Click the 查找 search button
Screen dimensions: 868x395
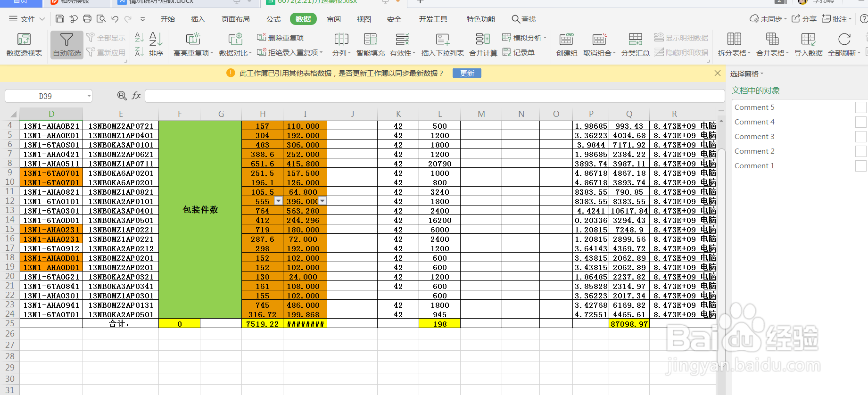524,19
